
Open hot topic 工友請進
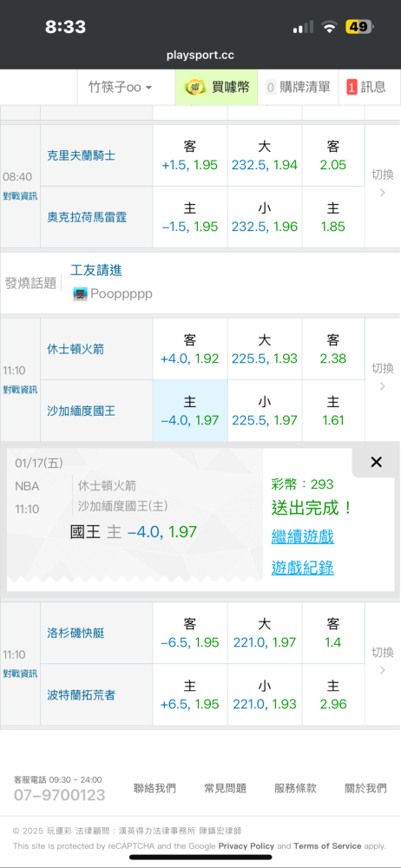pyautogui.click(x=95, y=270)
